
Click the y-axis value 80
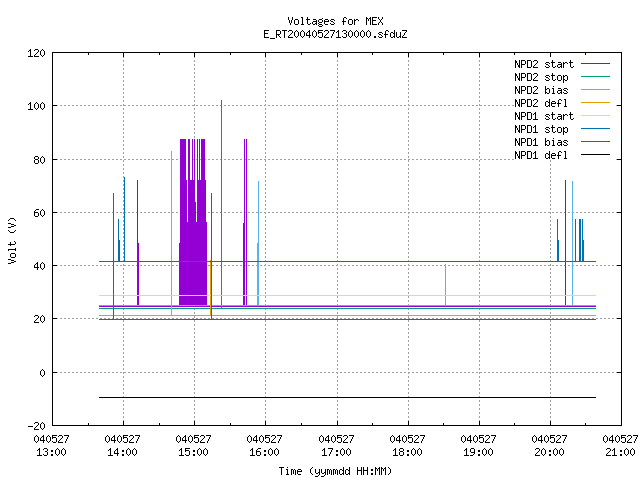point(39,160)
